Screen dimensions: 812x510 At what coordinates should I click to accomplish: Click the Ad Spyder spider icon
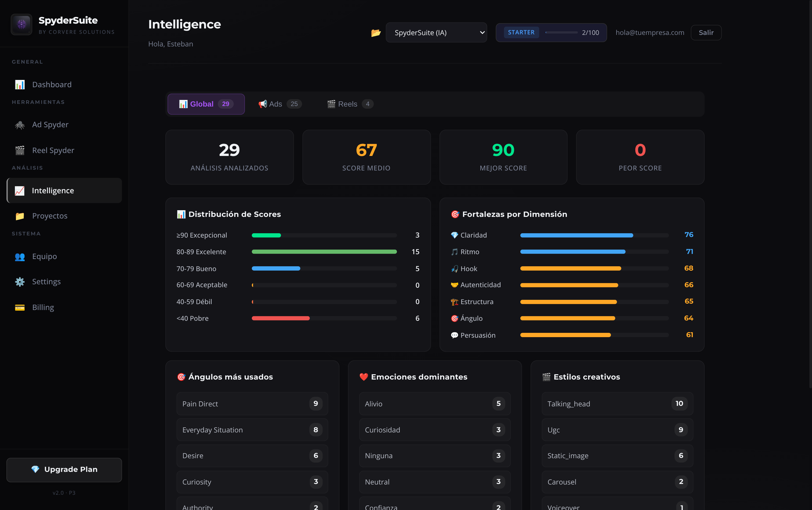click(20, 125)
